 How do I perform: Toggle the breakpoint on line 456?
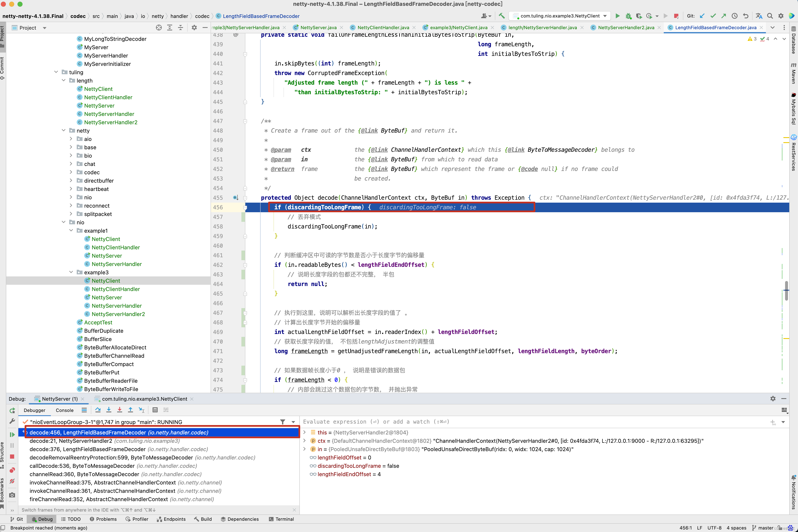[236, 207]
